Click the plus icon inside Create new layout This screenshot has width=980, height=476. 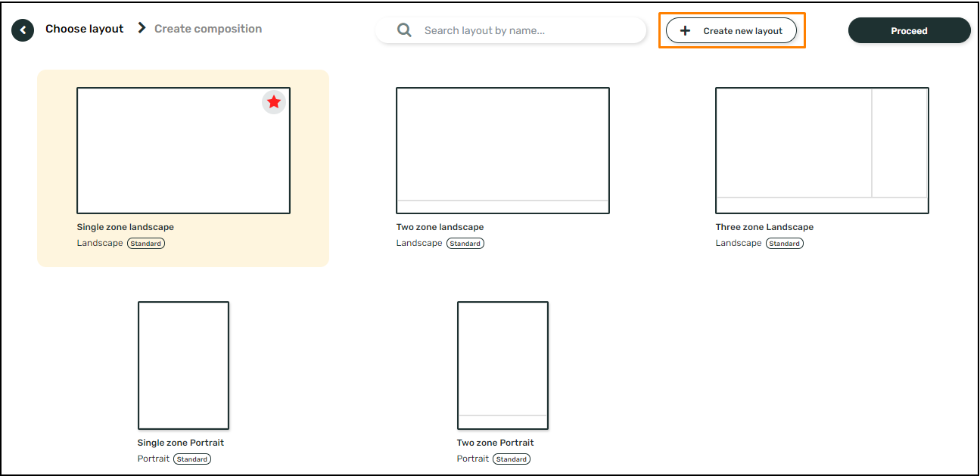coord(685,30)
